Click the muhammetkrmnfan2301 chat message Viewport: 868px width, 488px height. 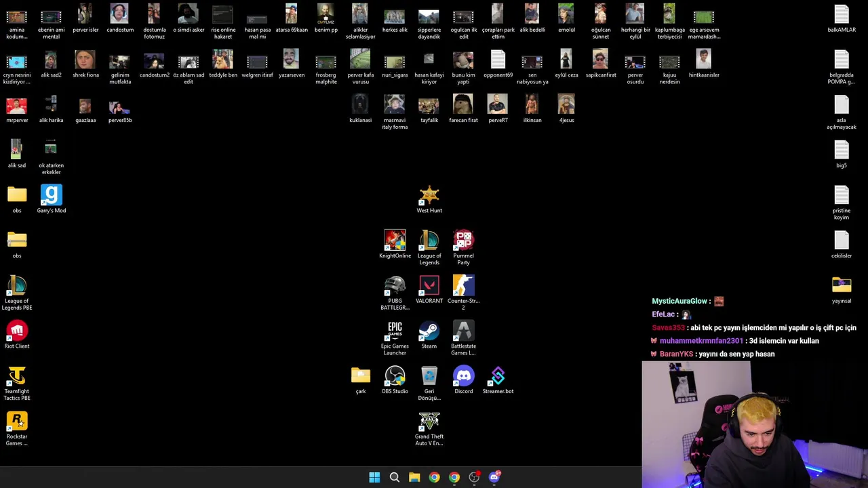pyautogui.click(x=736, y=341)
